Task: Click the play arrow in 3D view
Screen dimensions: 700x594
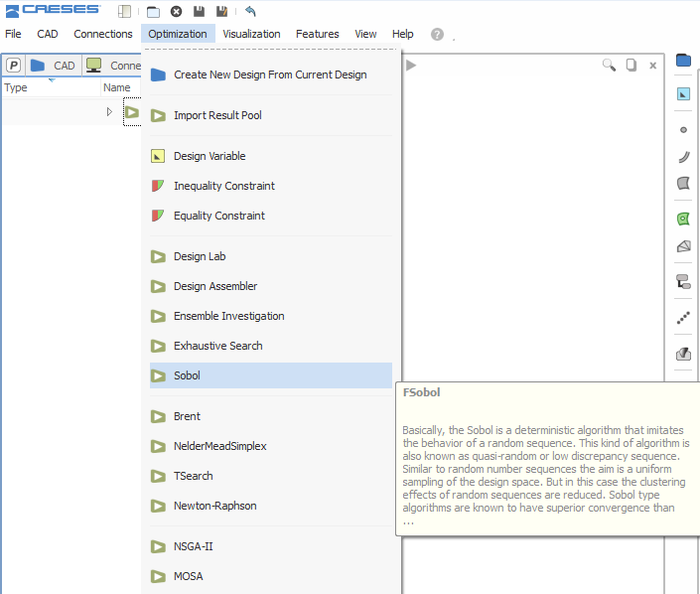Action: tap(411, 66)
